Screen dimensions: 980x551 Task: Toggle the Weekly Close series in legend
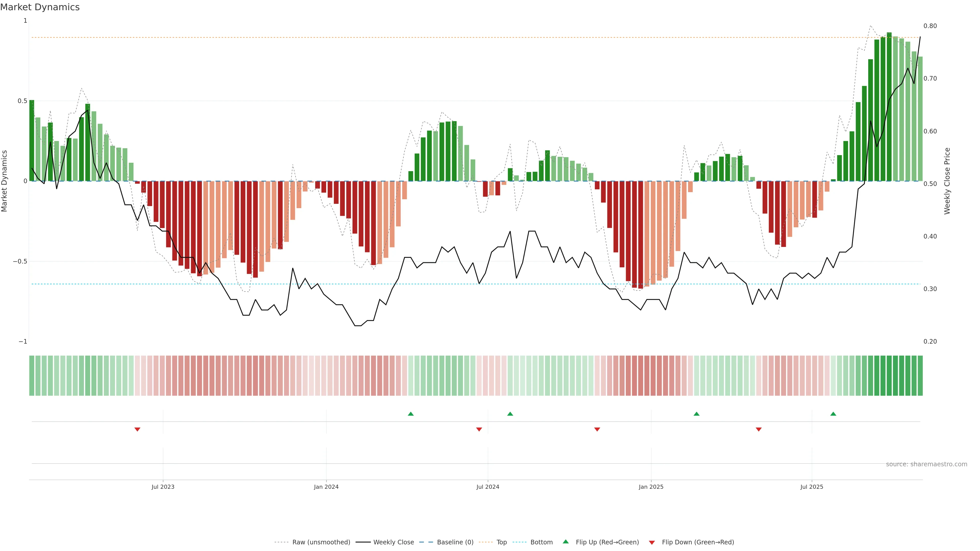pos(393,542)
